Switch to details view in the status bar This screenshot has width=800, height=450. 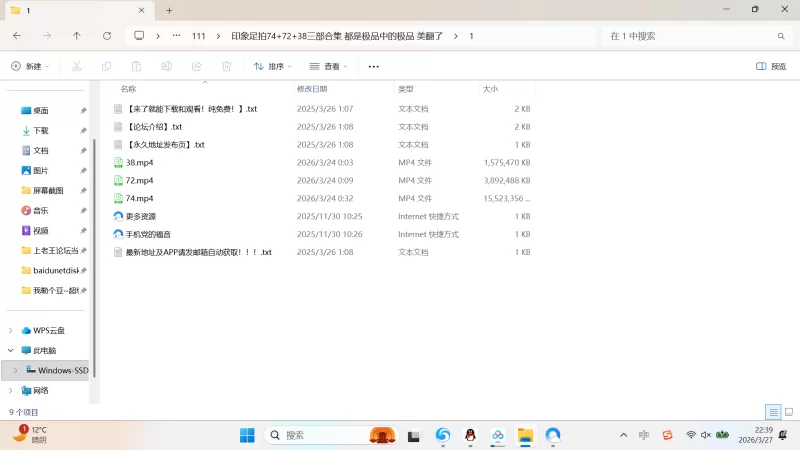(x=773, y=412)
